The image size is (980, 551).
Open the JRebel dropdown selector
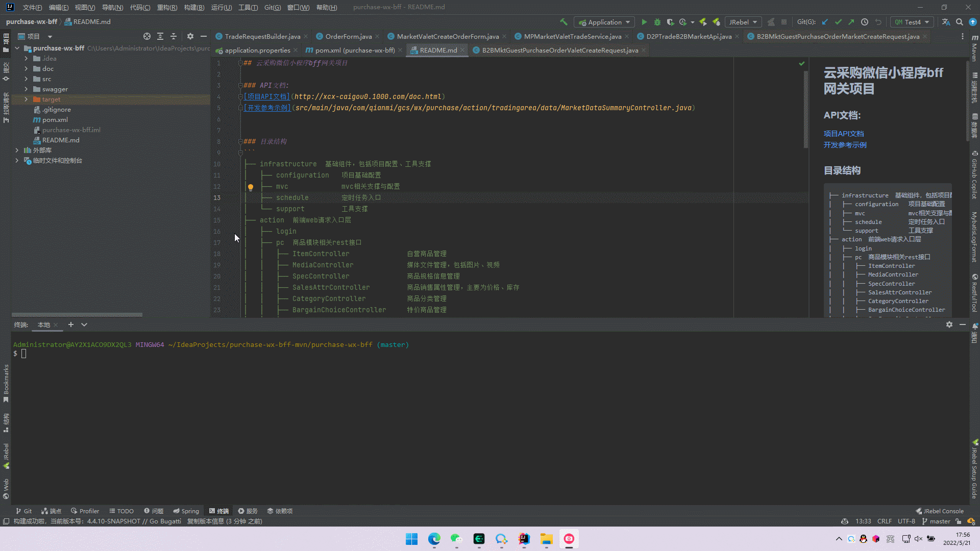tap(743, 22)
